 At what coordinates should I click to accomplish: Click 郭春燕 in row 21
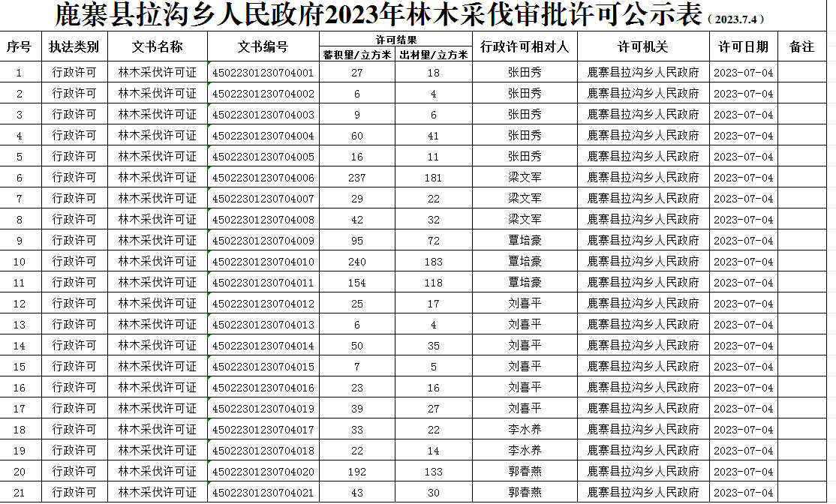coord(525,493)
